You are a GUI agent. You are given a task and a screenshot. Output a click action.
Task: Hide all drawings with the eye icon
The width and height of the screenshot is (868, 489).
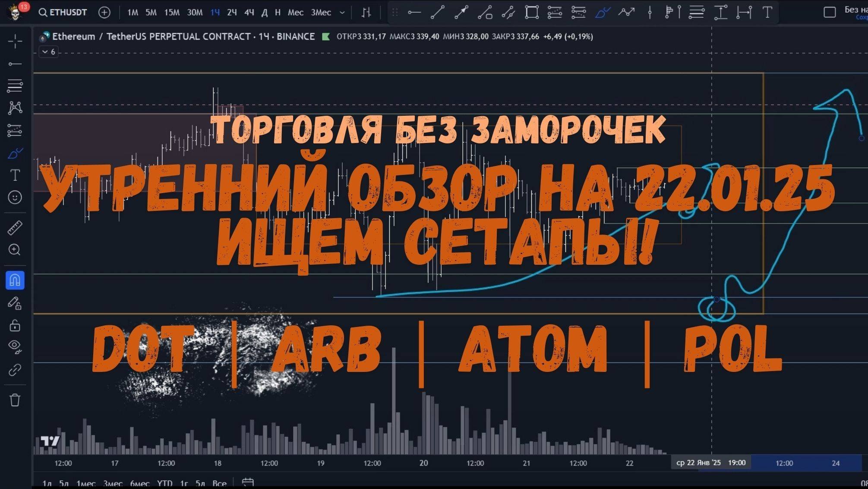tap(15, 346)
